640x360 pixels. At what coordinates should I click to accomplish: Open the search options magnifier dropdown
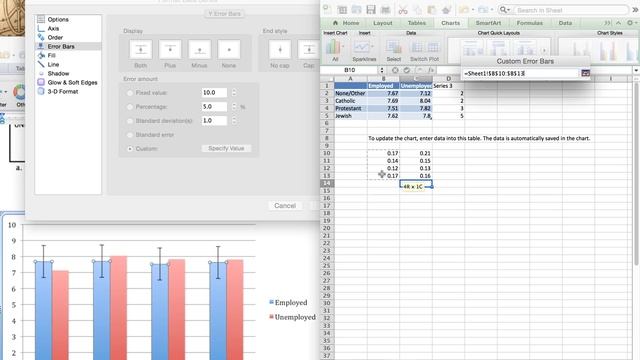[x=505, y=10]
